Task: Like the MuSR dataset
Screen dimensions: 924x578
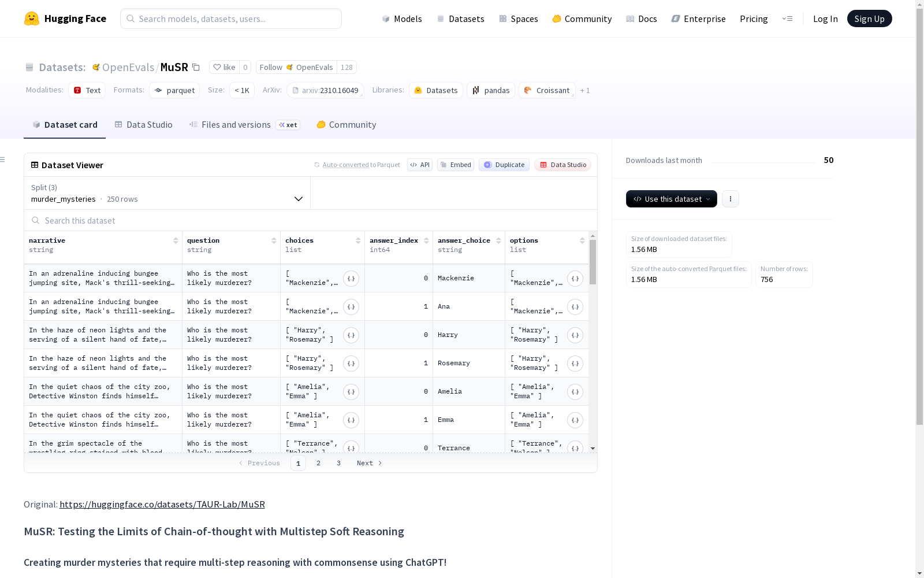Action: [224, 67]
